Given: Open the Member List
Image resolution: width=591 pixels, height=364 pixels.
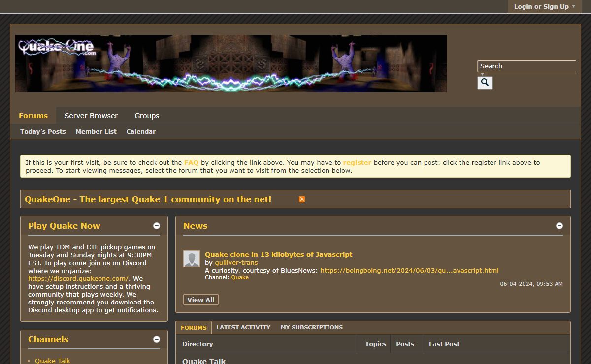Looking at the screenshot, I should [96, 131].
